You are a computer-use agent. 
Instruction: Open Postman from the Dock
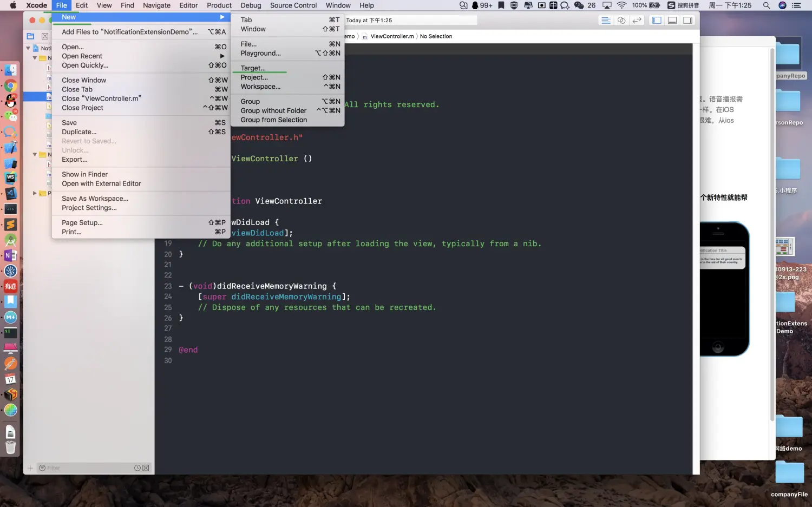[x=10, y=364]
